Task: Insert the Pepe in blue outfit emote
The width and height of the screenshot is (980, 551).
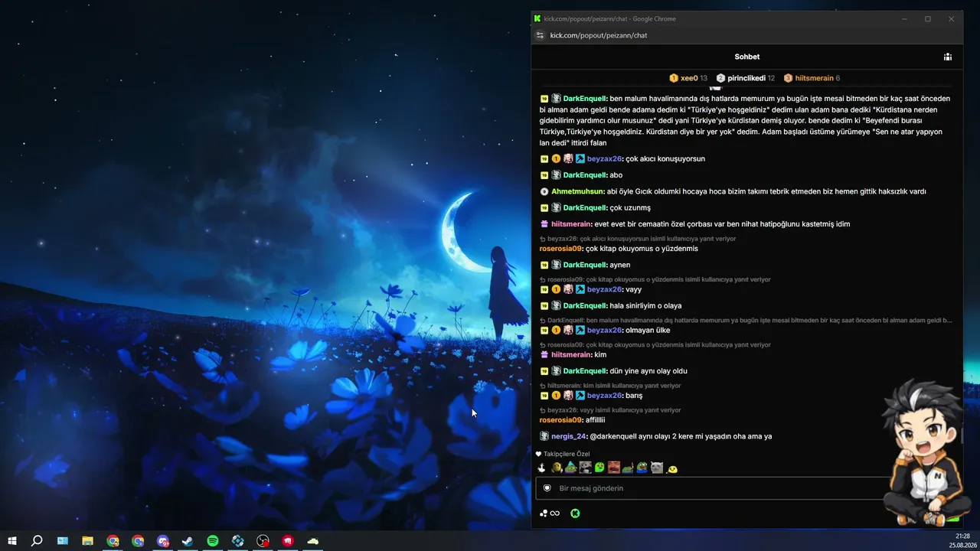Action: point(642,468)
